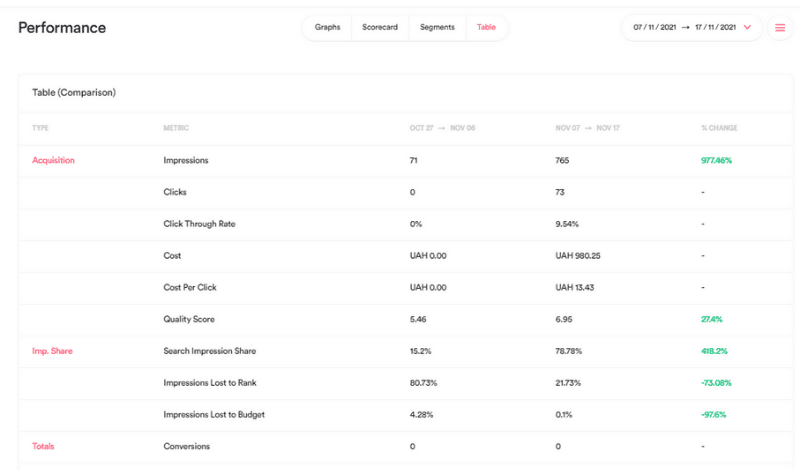Click the OCT 27 → NOV 06 column header
The width and height of the screenshot is (800, 470).
click(442, 128)
